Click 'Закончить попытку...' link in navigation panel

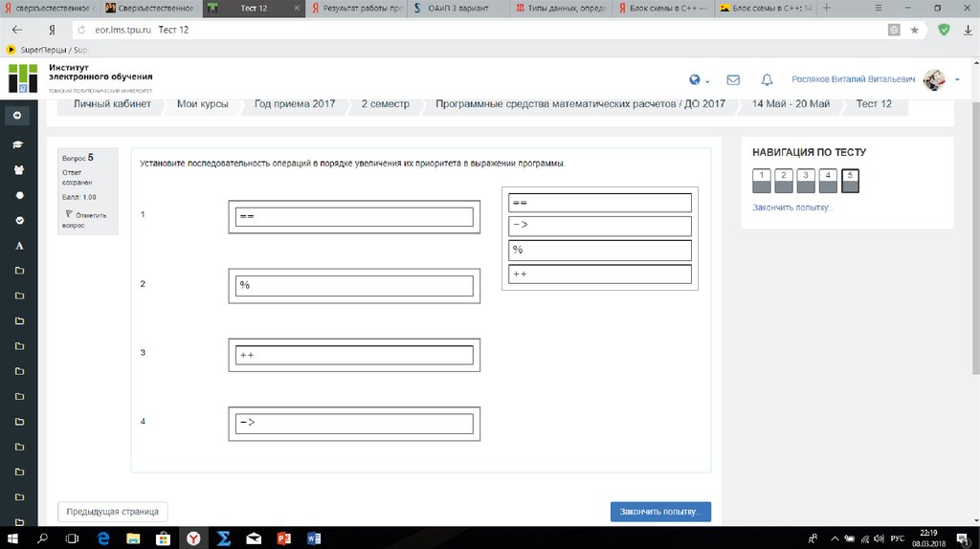coord(792,208)
